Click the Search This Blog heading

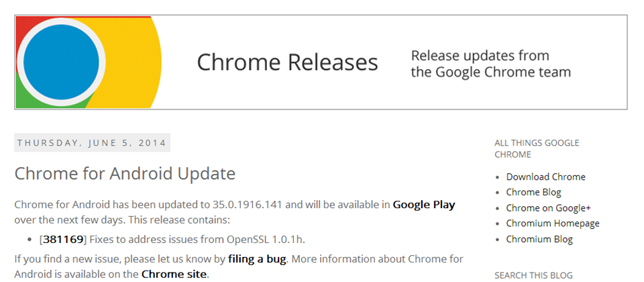533,275
